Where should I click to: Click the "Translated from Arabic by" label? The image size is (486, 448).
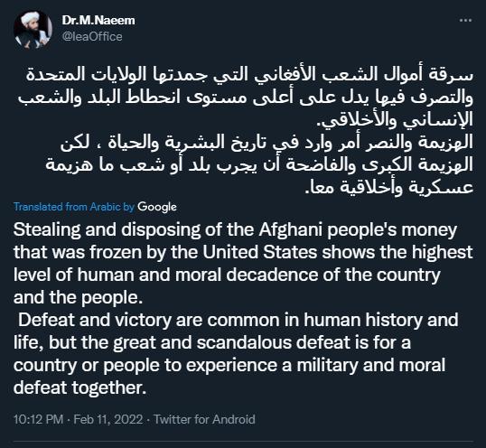[74, 207]
